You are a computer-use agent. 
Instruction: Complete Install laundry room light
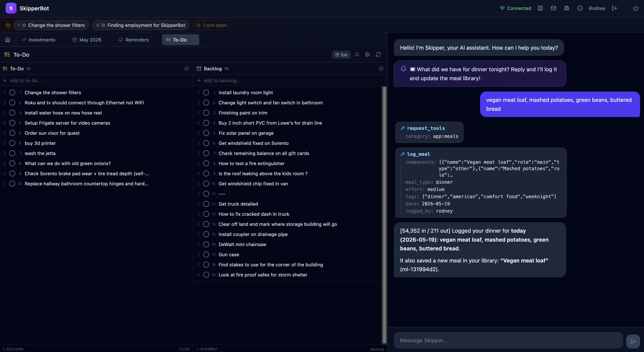pos(206,92)
